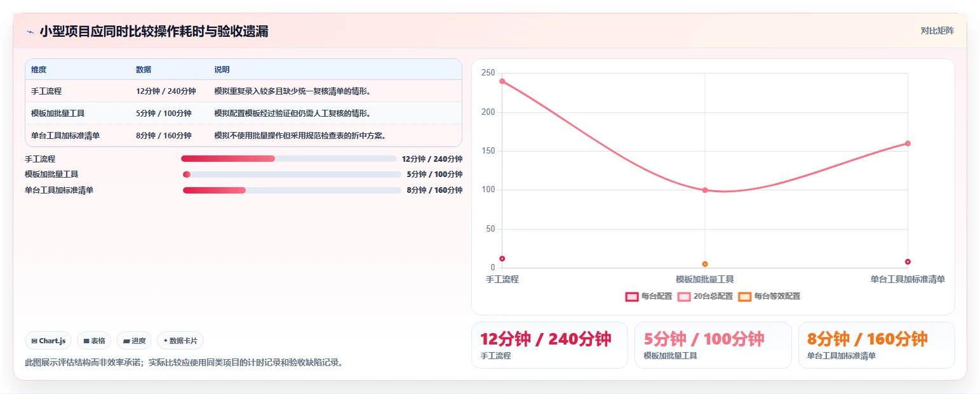Toggle the 20台总配置 legend item

[x=705, y=296]
